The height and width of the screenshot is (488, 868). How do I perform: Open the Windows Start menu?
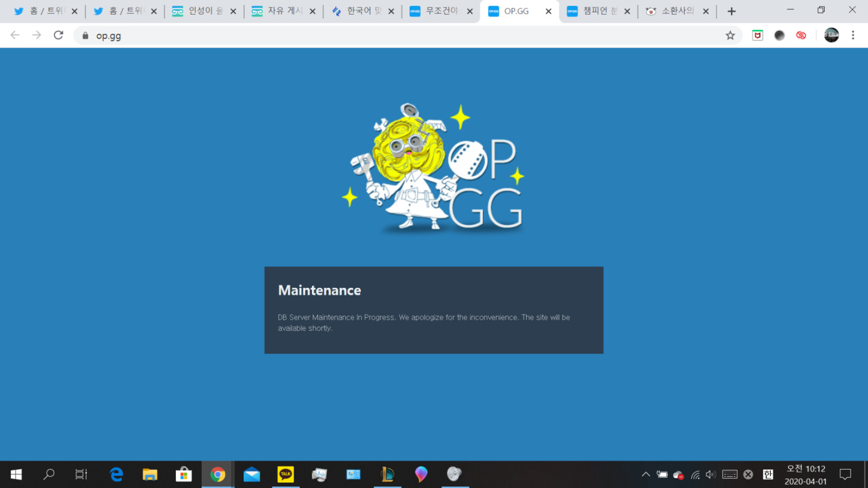click(16, 474)
